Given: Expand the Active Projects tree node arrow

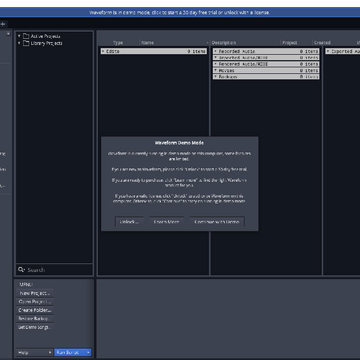Looking at the screenshot, I should 19,36.
